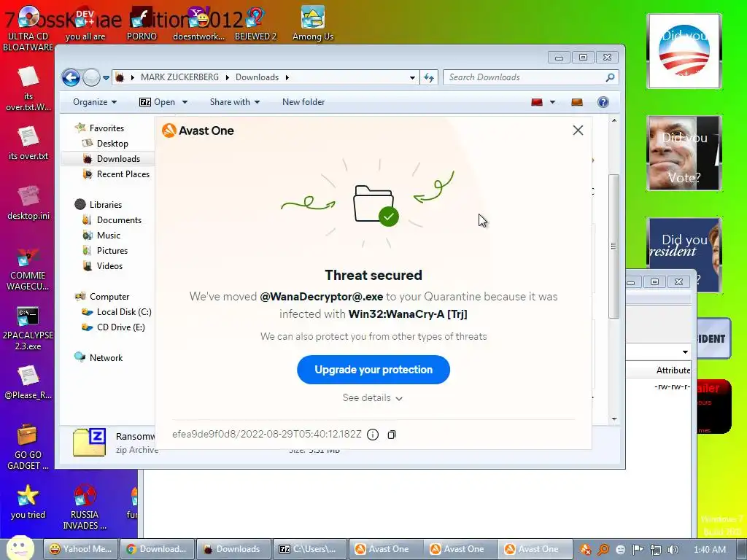The height and width of the screenshot is (560, 747).
Task: Click the Action Center flag tray icon
Action: [638, 550]
